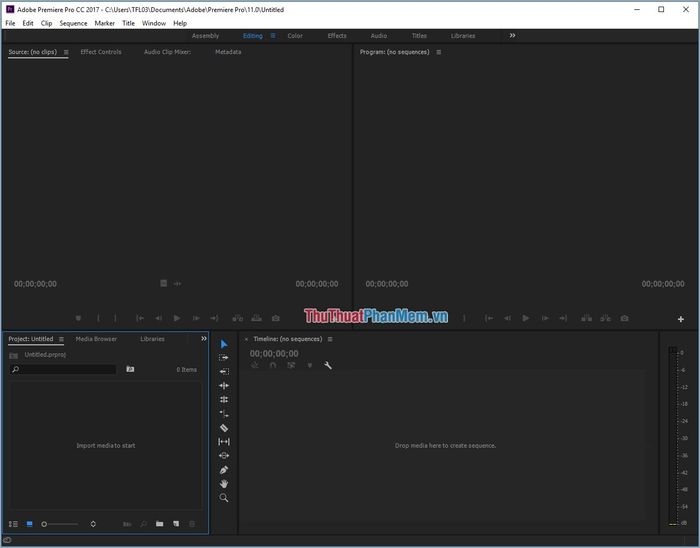Mark In point in the Source monitor
This screenshot has height=548, width=700.
98,318
